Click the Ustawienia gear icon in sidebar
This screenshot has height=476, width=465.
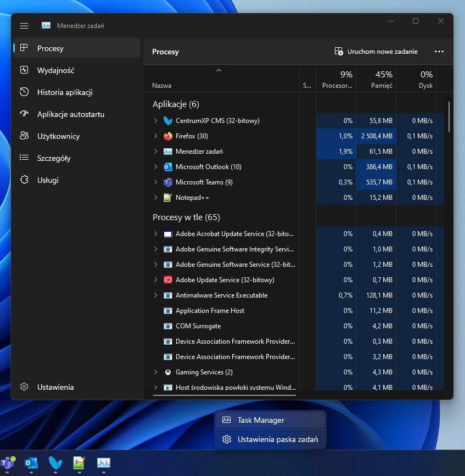[x=24, y=387]
